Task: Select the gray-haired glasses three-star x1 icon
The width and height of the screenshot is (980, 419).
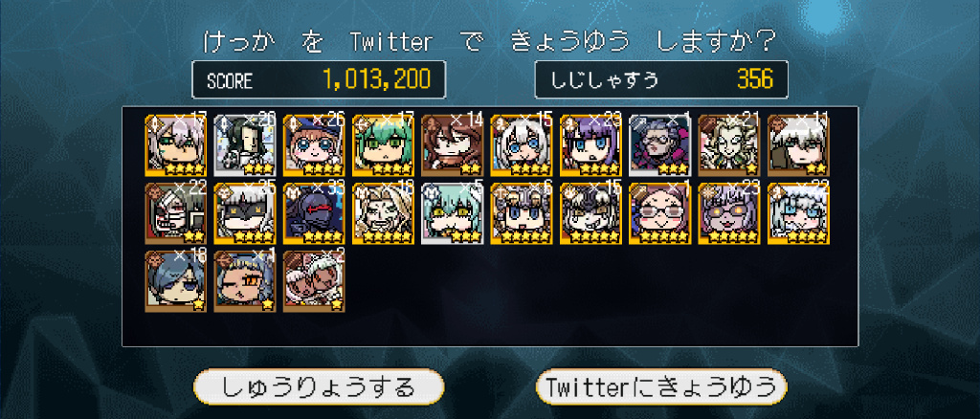Action: (660, 144)
